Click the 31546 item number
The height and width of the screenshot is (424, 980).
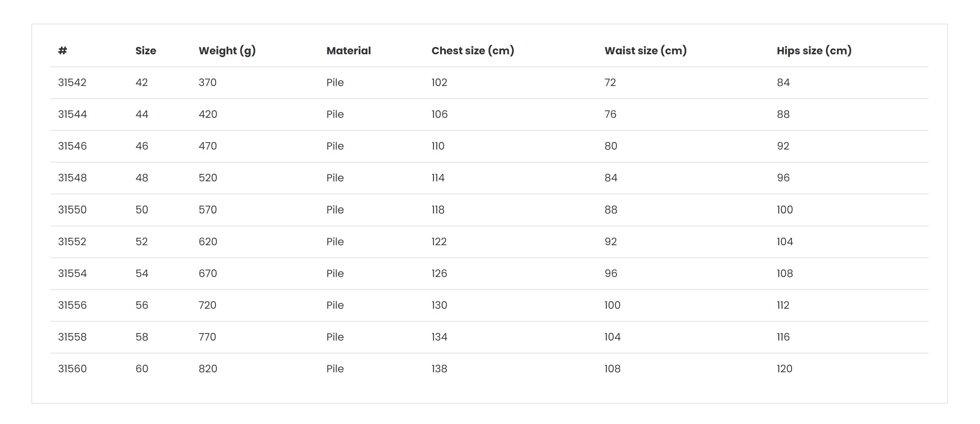[72, 146]
